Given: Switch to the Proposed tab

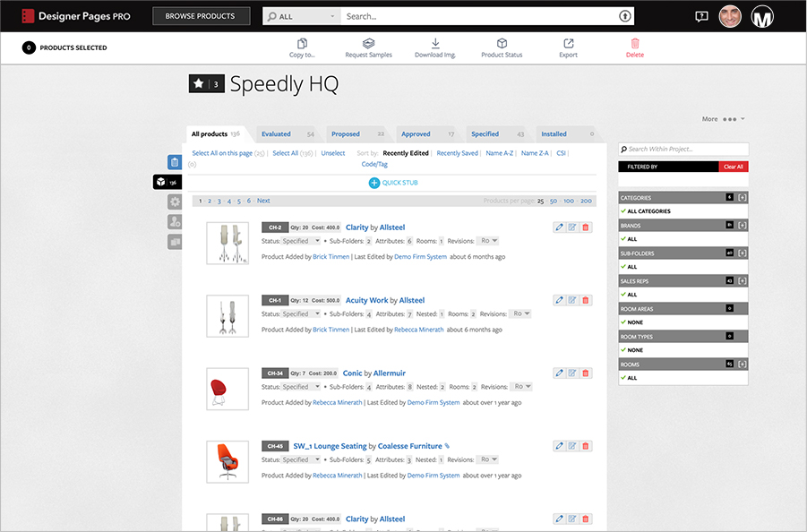Looking at the screenshot, I should [357, 133].
